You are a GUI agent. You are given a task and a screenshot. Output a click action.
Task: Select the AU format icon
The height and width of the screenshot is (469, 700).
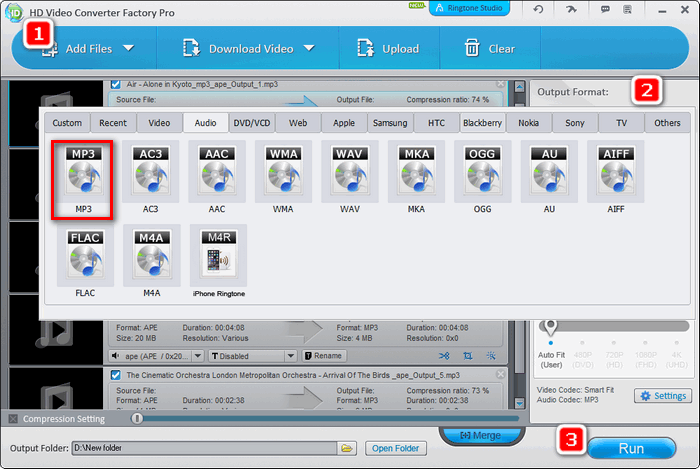549,172
